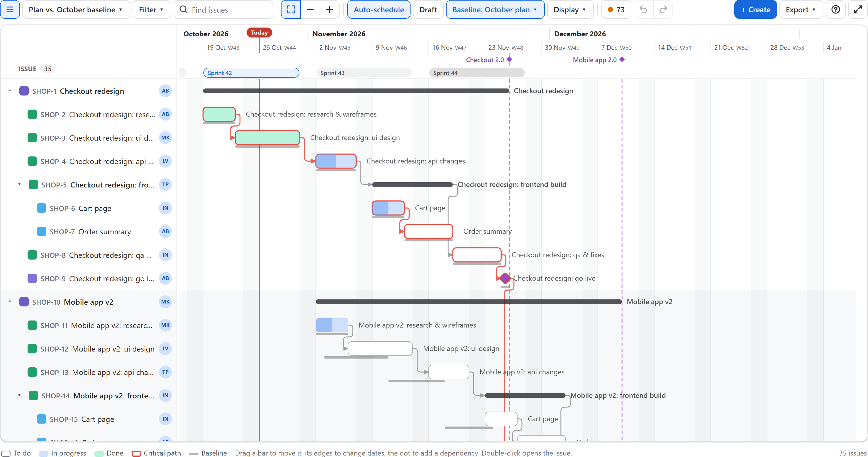868x457 pixels.
Task: Click the Checkout 2.0 release marker
Action: 509,59
